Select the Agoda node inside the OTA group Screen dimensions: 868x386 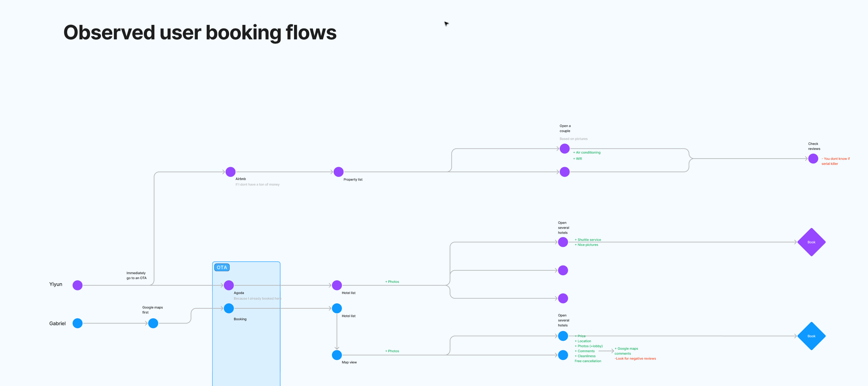coord(229,285)
